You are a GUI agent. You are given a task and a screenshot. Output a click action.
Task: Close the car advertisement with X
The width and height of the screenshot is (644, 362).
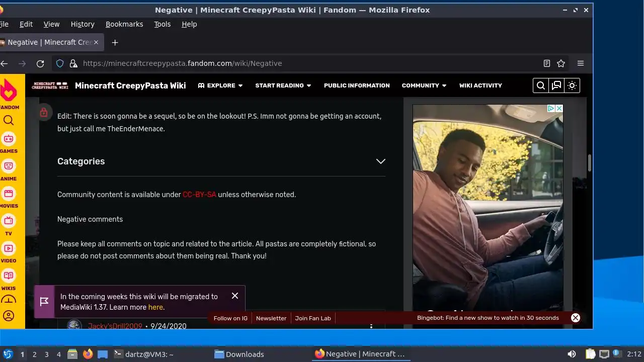559,108
